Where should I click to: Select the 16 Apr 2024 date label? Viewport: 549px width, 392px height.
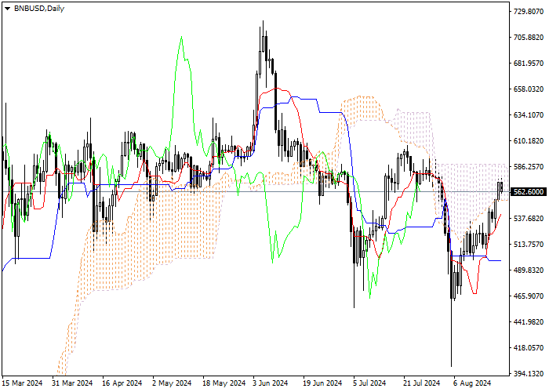coord(122,383)
